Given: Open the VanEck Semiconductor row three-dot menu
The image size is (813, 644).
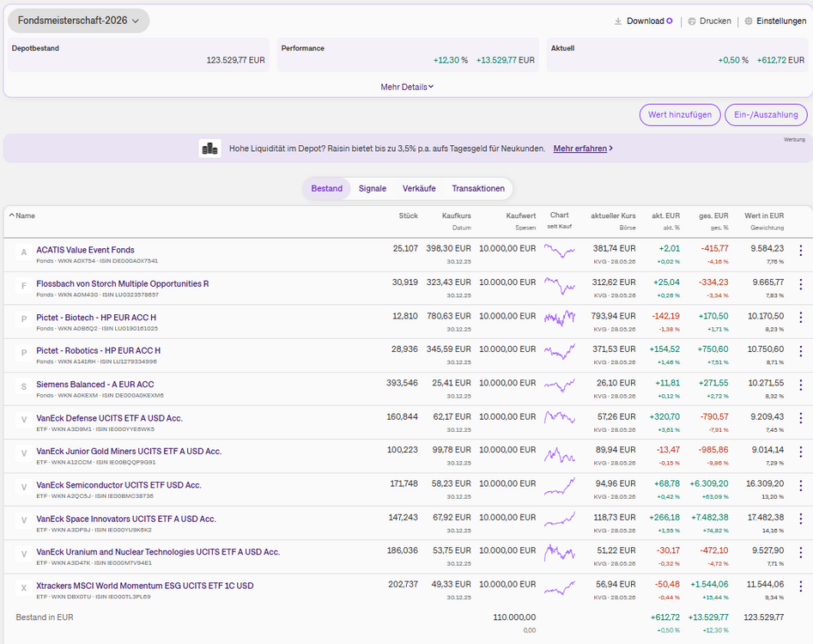Looking at the screenshot, I should [x=801, y=486].
